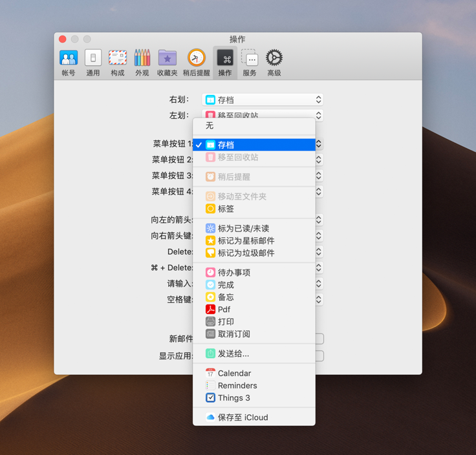
Task: Select Reminders in the action menu
Action: (254, 386)
